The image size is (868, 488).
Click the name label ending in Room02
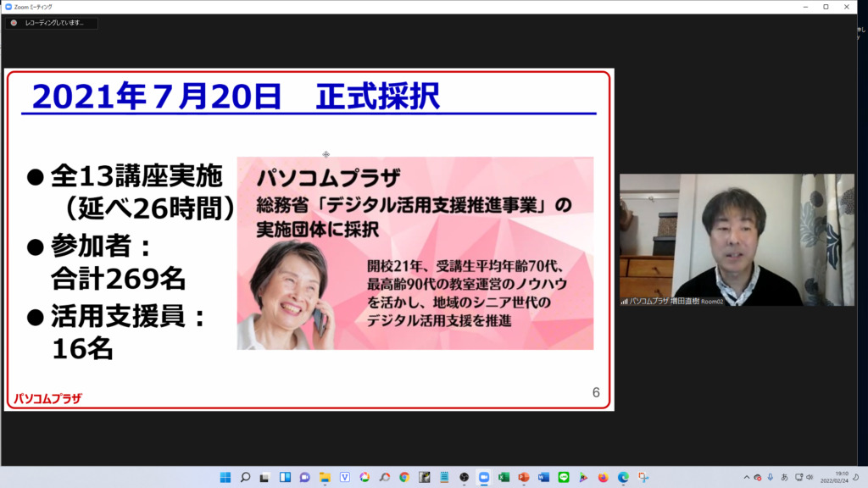(672, 302)
